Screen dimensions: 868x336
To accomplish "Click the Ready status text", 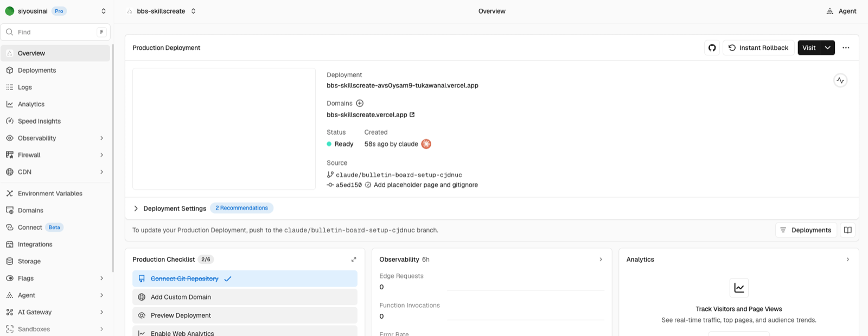I will tap(344, 144).
